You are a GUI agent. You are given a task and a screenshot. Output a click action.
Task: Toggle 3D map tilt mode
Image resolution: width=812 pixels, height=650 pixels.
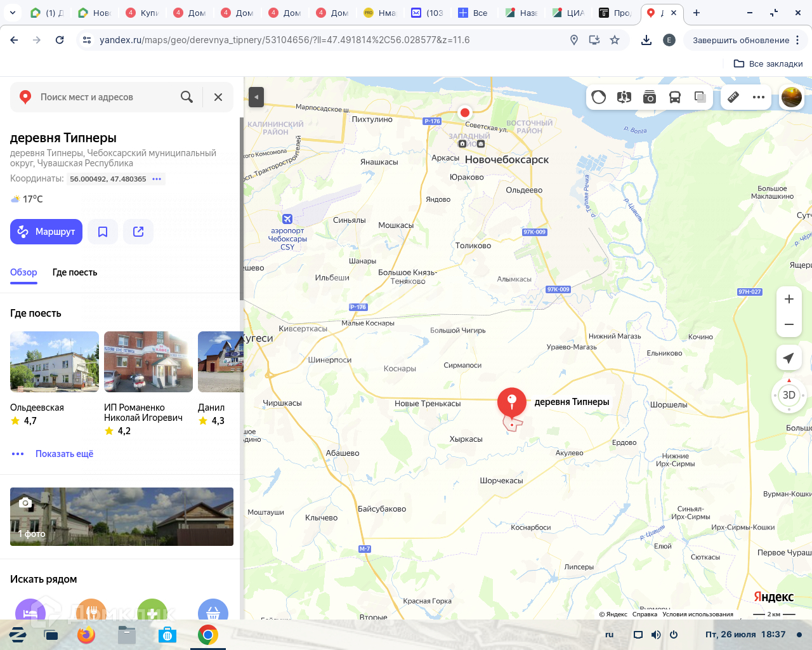(x=789, y=395)
